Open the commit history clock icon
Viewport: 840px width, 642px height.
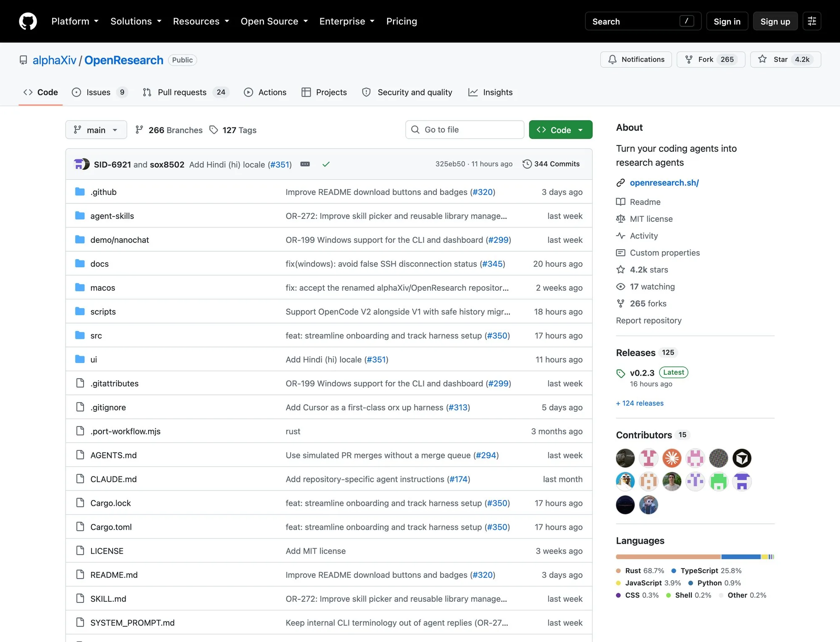(x=527, y=164)
